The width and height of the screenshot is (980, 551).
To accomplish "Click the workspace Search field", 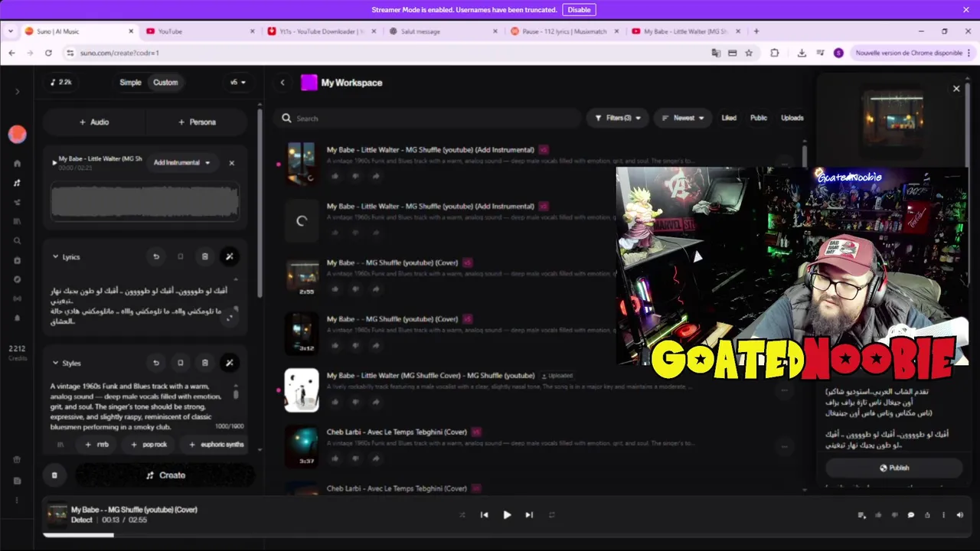I will click(x=429, y=118).
